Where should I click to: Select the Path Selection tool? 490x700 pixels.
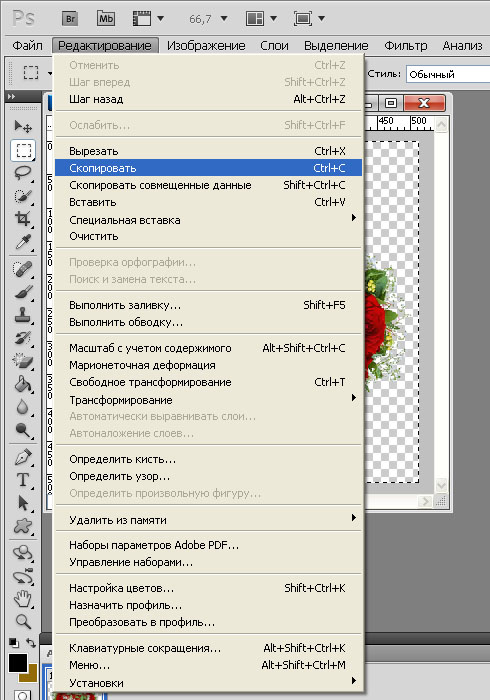[23, 503]
